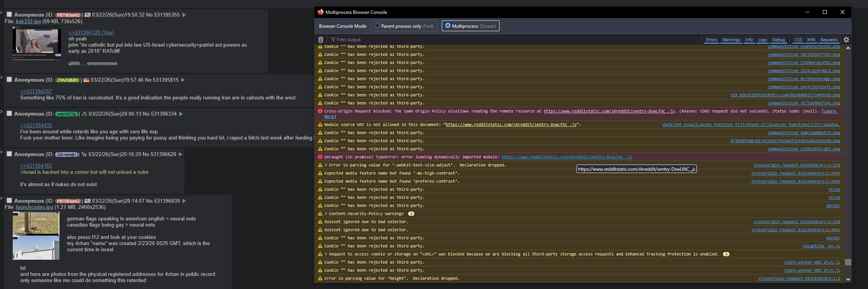Viewport: 868px width, 289px height.
Task: Toggle the CSS filter tab
Action: [798, 40]
